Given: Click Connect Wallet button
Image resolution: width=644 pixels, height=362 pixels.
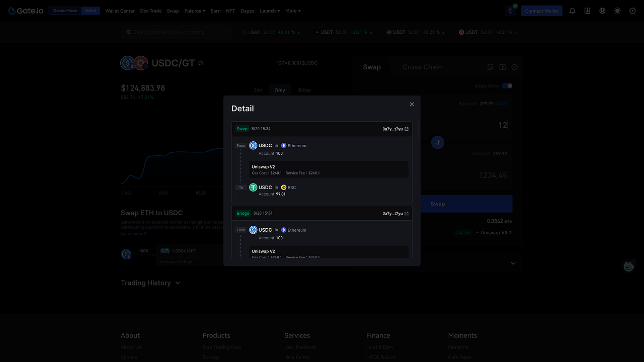Looking at the screenshot, I should tap(542, 11).
